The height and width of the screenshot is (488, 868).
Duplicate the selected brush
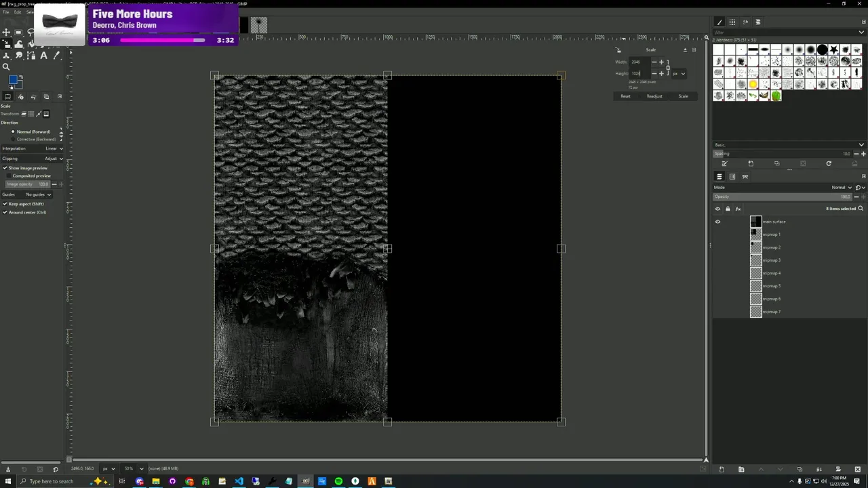click(x=777, y=163)
